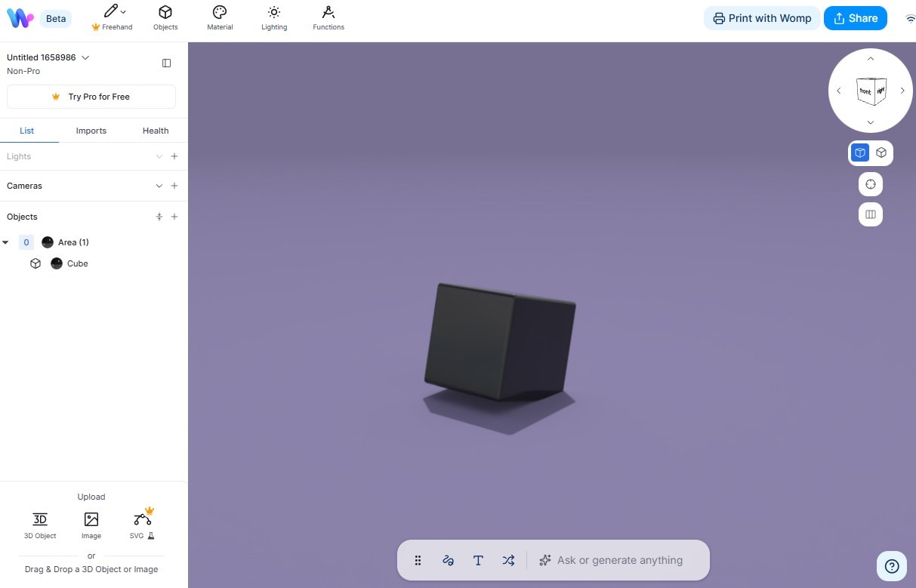Open the help question mark button
The height and width of the screenshot is (588, 916).
pos(891,566)
